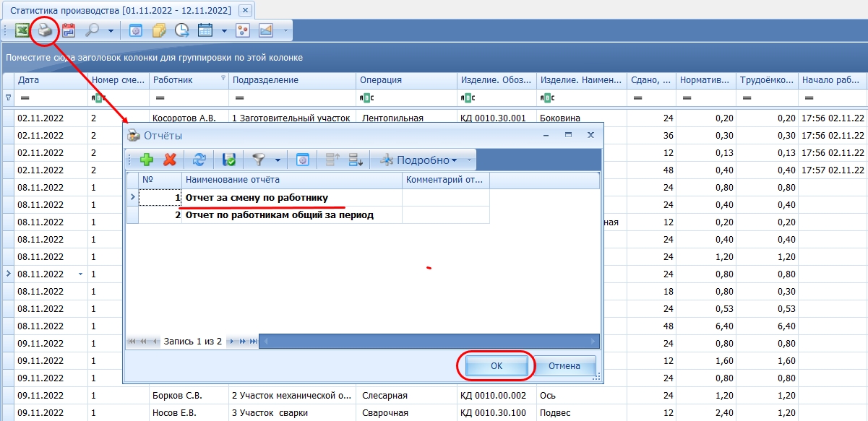The height and width of the screenshot is (421, 868).
Task: Sort by 'Наименование отчёта' column header
Action: pyautogui.click(x=292, y=180)
